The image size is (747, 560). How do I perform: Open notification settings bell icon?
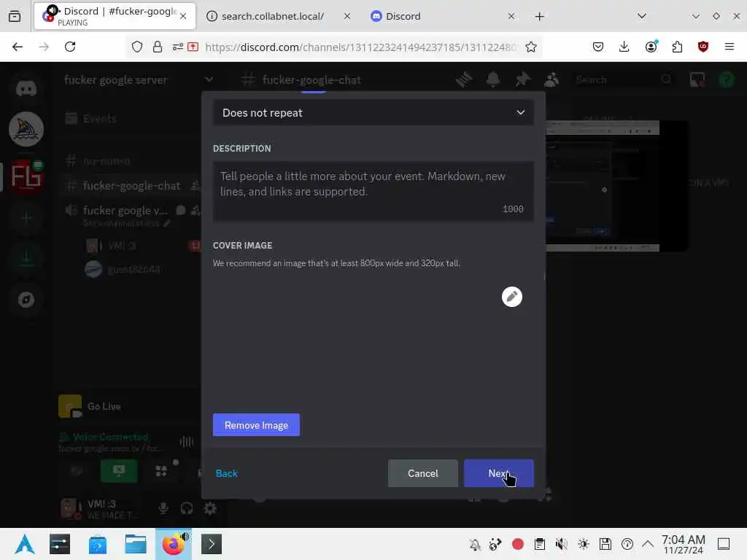[493, 79]
